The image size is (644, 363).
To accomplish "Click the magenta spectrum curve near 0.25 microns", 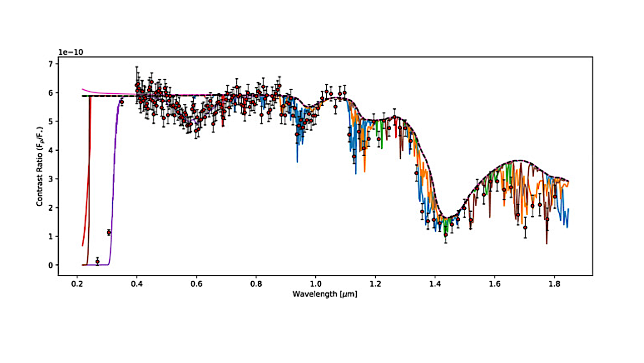I will 91,90.
